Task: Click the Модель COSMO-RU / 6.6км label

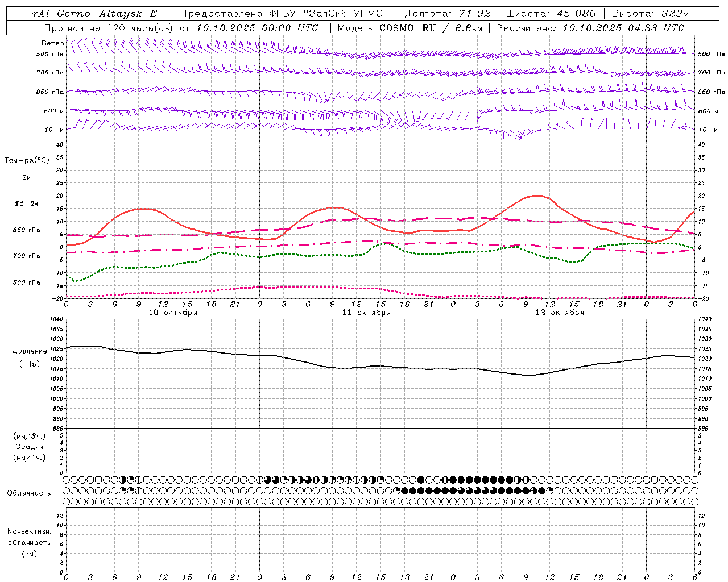Action: pos(409,27)
